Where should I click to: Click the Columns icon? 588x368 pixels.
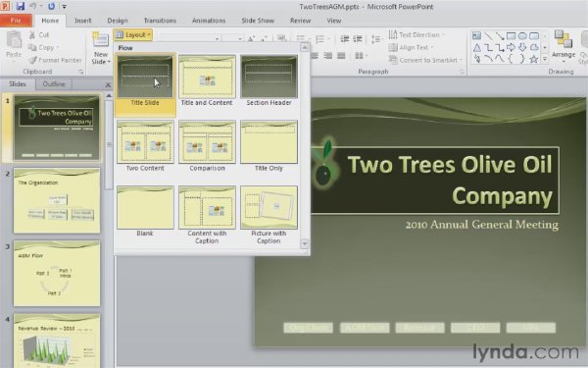point(361,56)
